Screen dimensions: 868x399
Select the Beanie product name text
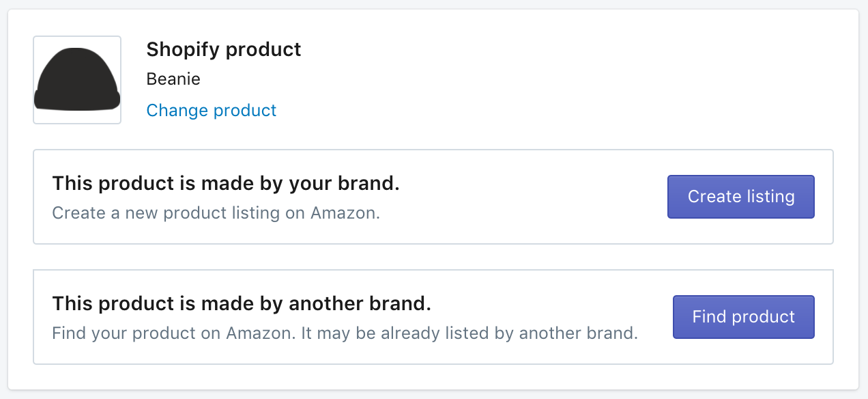point(173,79)
